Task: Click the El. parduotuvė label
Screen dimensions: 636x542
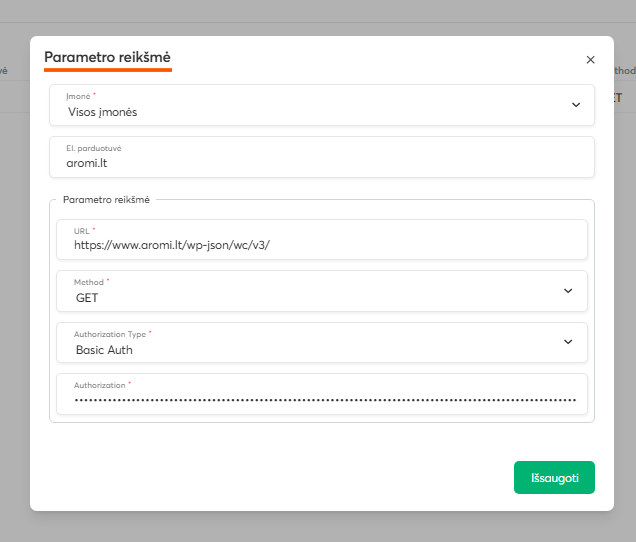Action: click(101, 148)
